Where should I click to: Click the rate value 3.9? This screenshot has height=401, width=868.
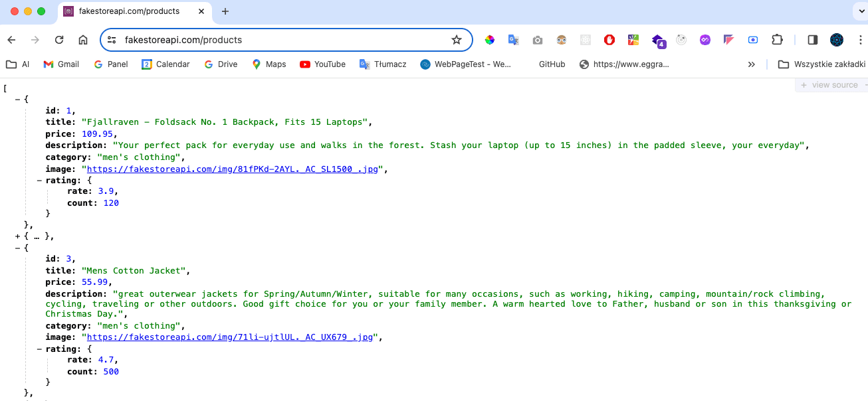coord(105,191)
